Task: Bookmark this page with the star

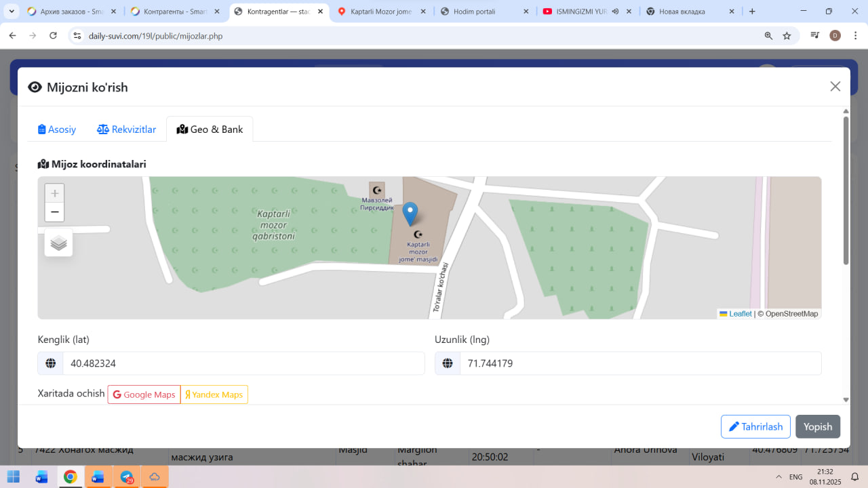Action: (787, 36)
